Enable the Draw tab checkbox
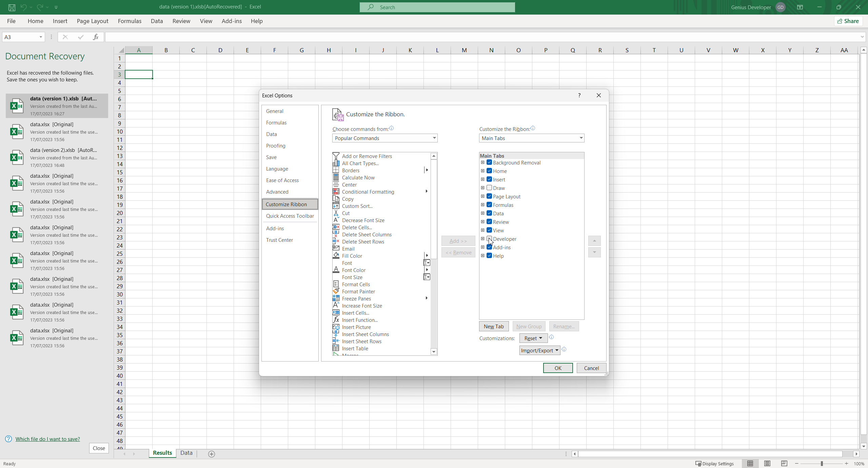The image size is (868, 468). coord(489,188)
